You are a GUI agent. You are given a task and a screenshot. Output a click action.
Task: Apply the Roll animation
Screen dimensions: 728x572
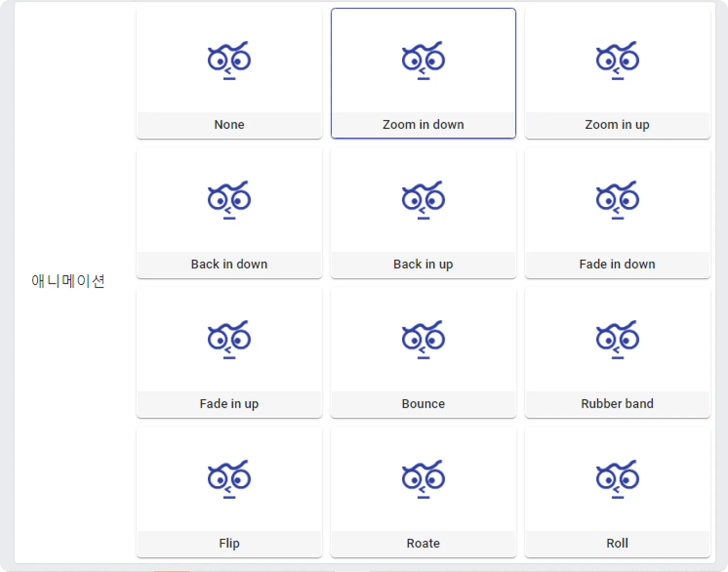pyautogui.click(x=617, y=492)
